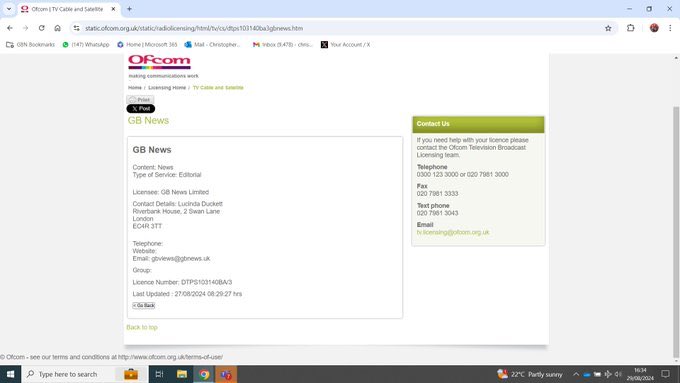Open the volume control in system tray

point(618,374)
